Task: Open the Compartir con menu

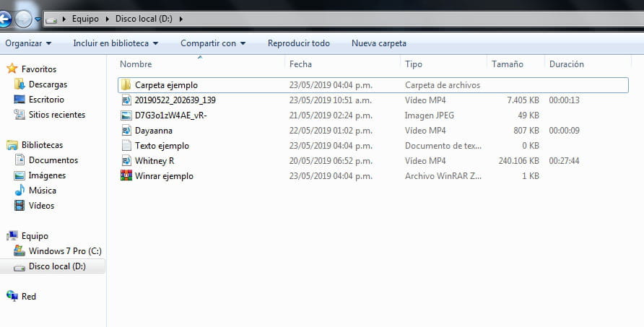Action: (213, 43)
